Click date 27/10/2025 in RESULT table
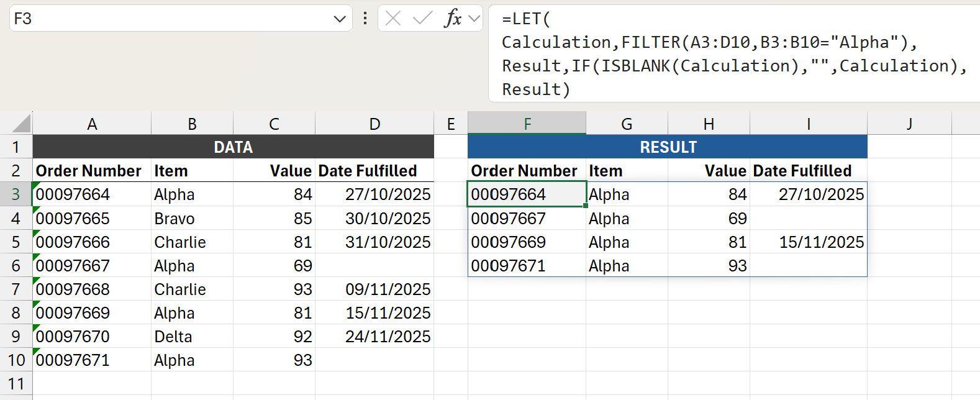 809,194
